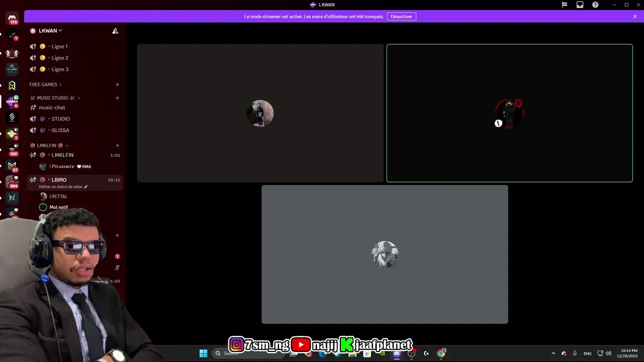Click the ENG language indicator
This screenshot has height=362, width=644.
pos(587,353)
